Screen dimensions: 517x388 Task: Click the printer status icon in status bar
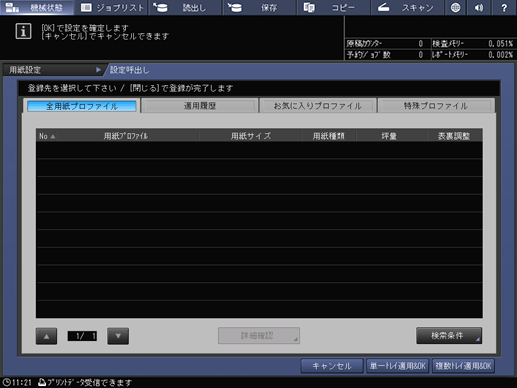pyautogui.click(x=42, y=382)
